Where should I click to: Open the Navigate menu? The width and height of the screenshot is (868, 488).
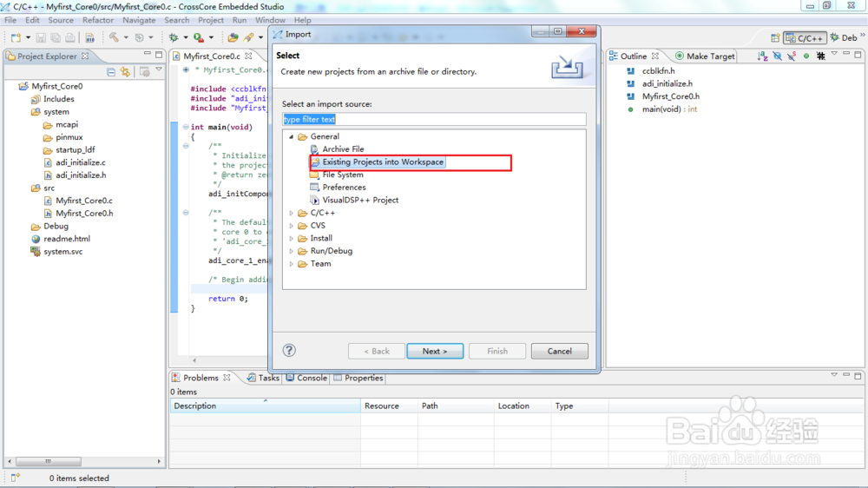pyautogui.click(x=139, y=20)
